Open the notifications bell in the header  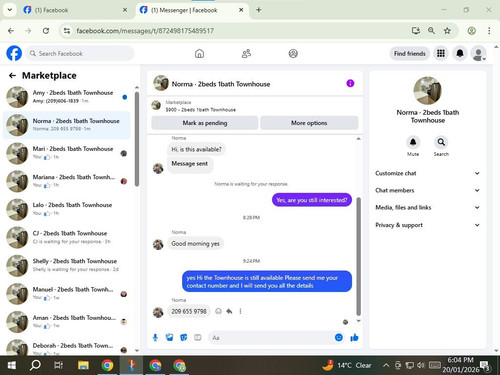point(460,53)
